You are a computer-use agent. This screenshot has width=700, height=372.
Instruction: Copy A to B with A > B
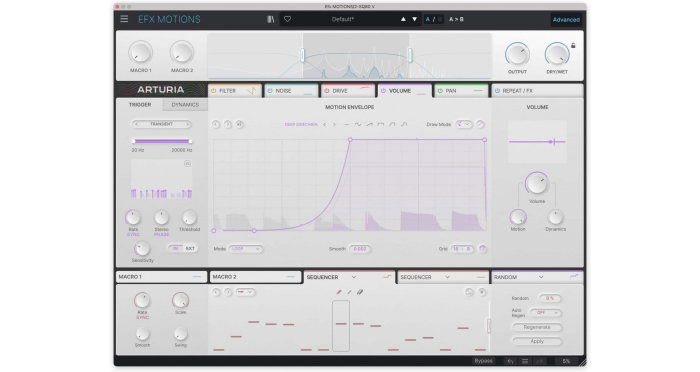pyautogui.click(x=456, y=19)
